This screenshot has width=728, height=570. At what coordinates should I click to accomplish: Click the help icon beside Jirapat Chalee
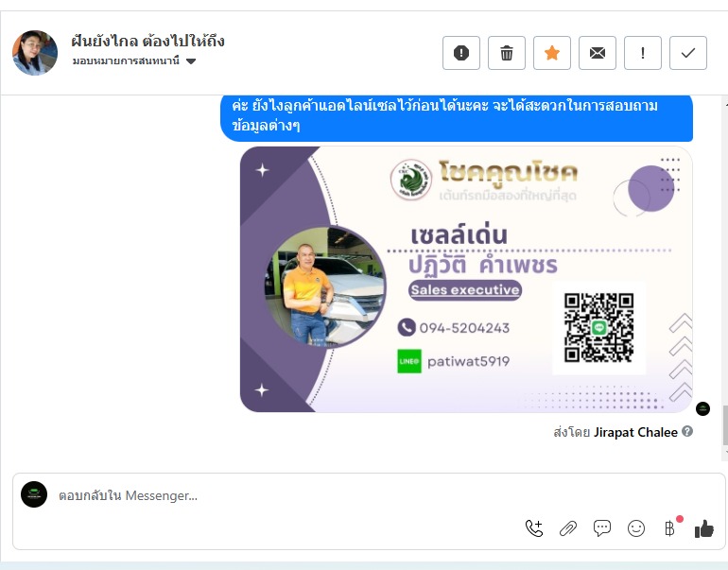point(687,432)
